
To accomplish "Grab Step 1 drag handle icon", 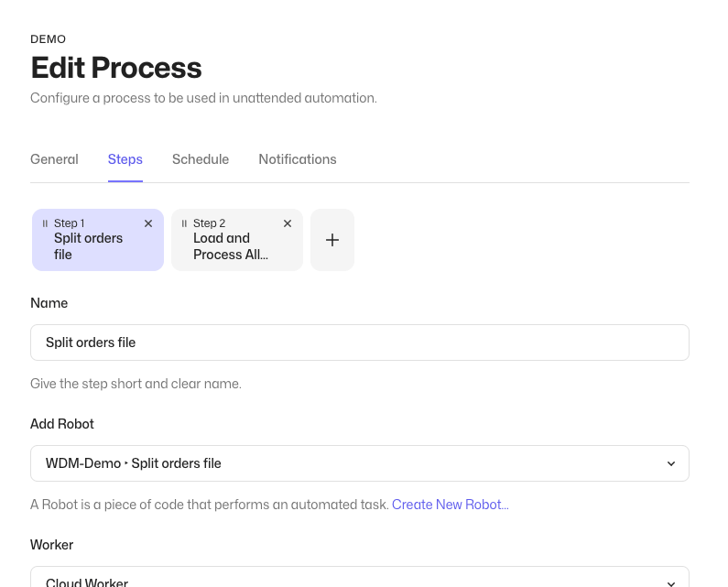I will (45, 223).
